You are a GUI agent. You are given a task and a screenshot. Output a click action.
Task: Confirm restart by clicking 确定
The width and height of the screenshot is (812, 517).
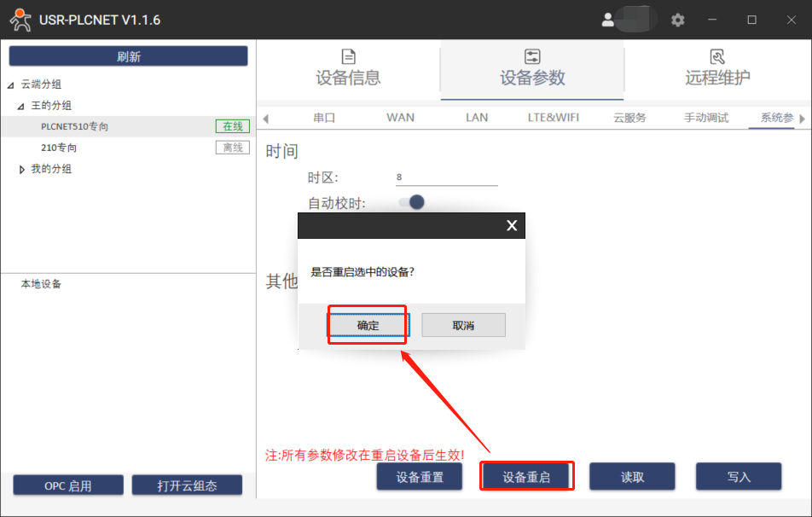[368, 325]
